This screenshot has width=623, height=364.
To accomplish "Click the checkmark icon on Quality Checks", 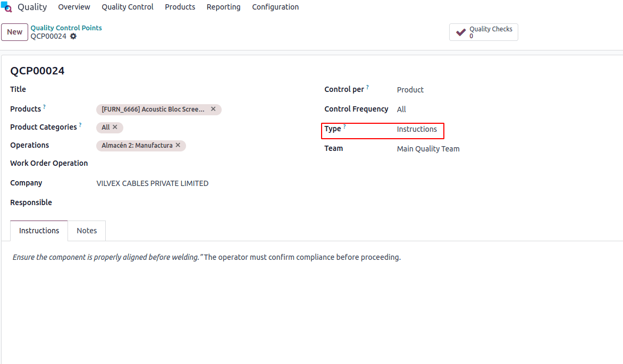I will (x=461, y=32).
